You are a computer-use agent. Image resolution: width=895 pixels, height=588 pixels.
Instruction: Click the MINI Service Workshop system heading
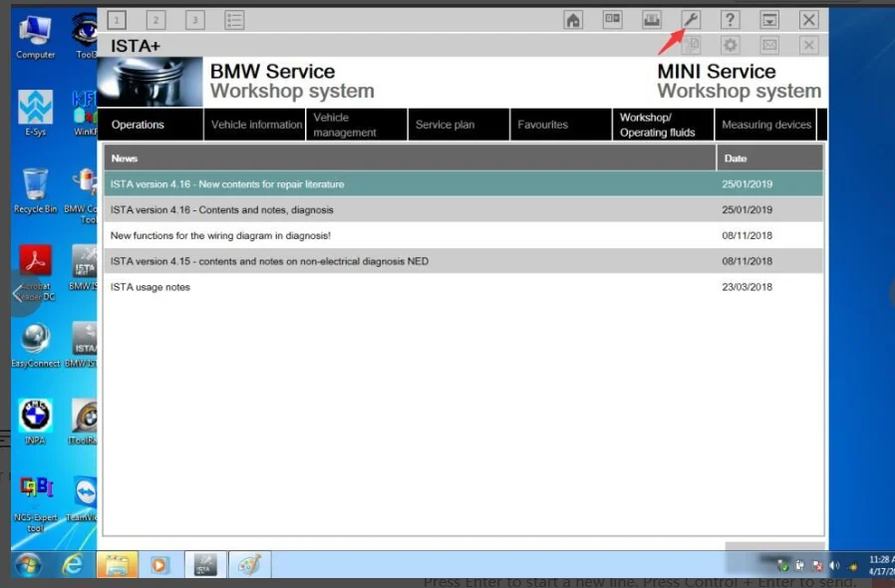point(740,81)
